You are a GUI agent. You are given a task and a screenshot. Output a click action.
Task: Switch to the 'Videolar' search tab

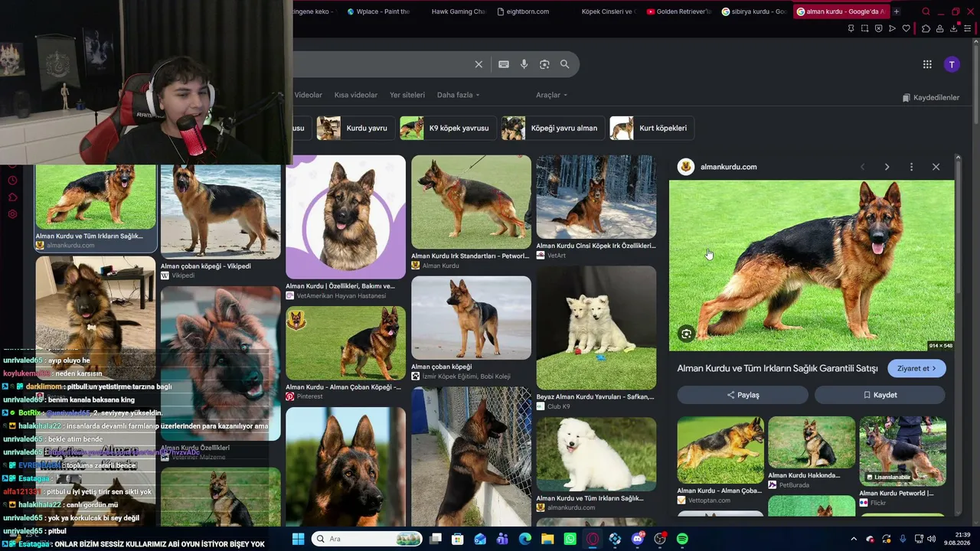pos(308,95)
